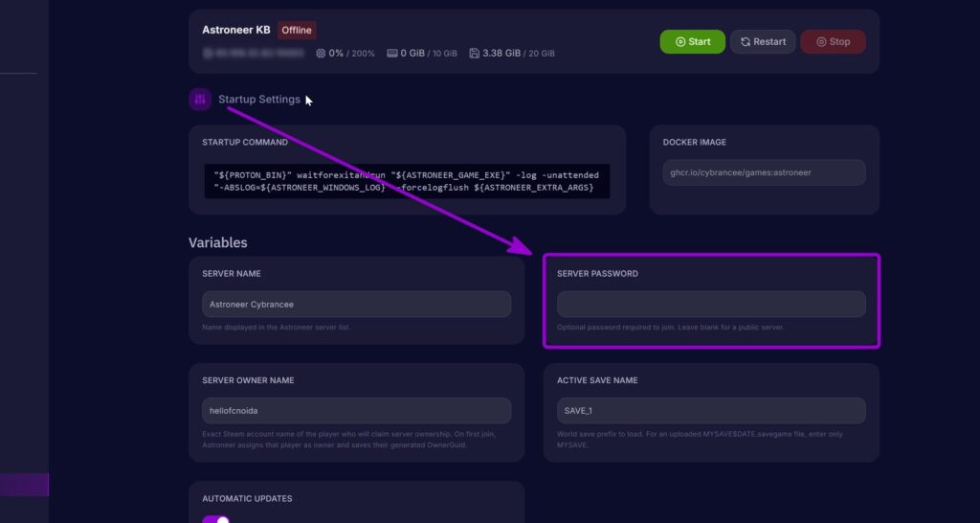Click the SERVER OWNER NAME label
This screenshot has height=523, width=980.
pyautogui.click(x=248, y=380)
